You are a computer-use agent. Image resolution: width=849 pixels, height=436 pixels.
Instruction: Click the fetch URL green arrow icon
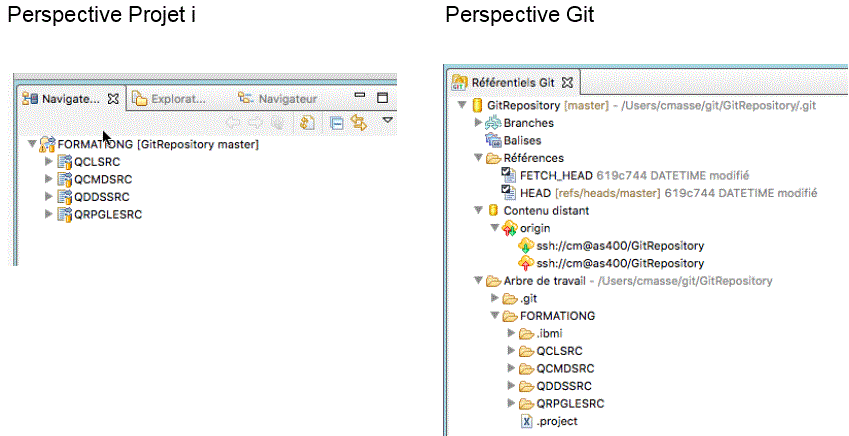[x=526, y=246]
